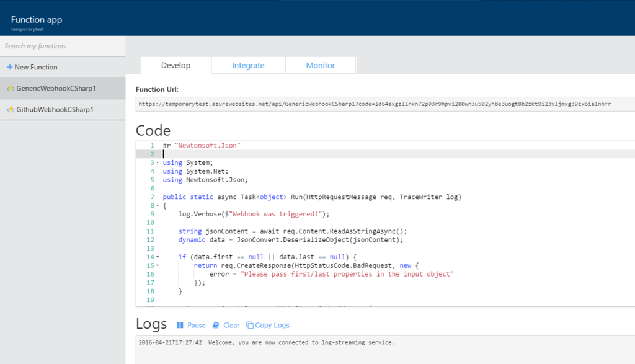Copy Logs to clipboard

[x=268, y=325]
